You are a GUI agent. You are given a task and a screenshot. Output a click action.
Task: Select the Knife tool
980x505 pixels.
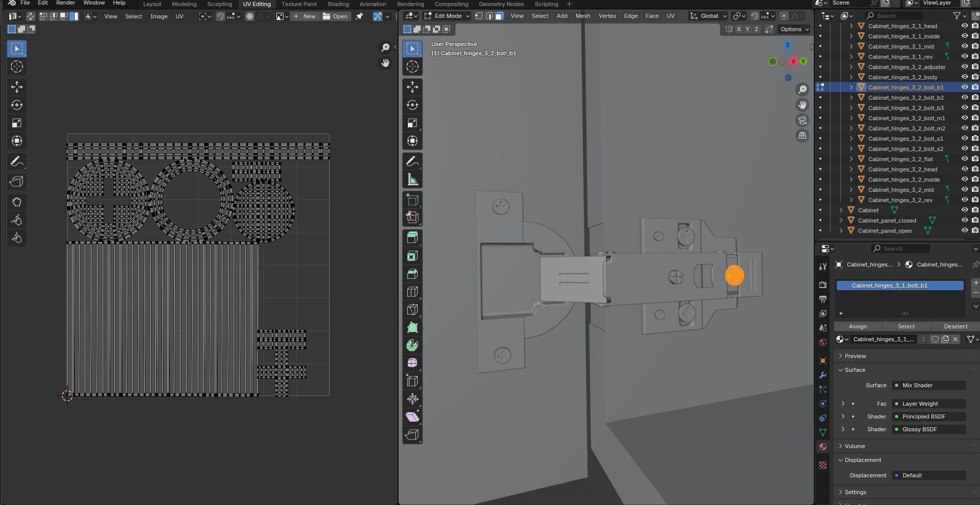click(412, 310)
